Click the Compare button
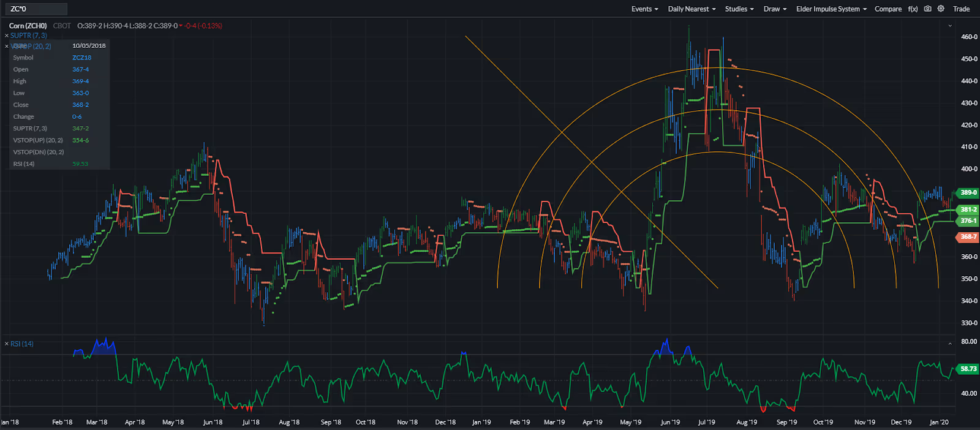The image size is (980, 430). [888, 9]
